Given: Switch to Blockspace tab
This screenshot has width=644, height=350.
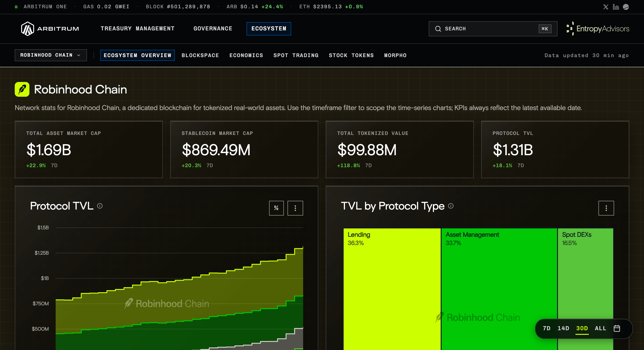Looking at the screenshot, I should [200, 55].
